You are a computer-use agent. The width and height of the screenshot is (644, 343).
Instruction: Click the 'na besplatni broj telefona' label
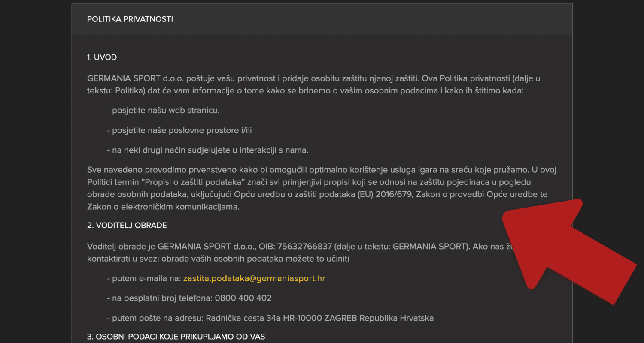click(160, 298)
